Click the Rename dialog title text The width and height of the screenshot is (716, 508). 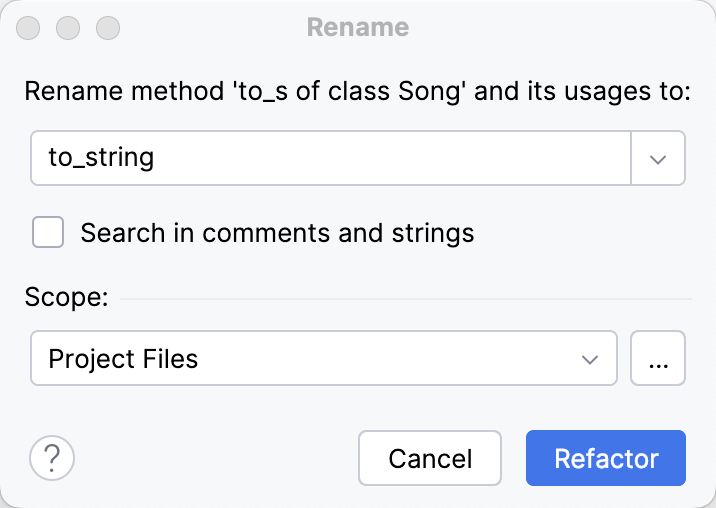[357, 27]
